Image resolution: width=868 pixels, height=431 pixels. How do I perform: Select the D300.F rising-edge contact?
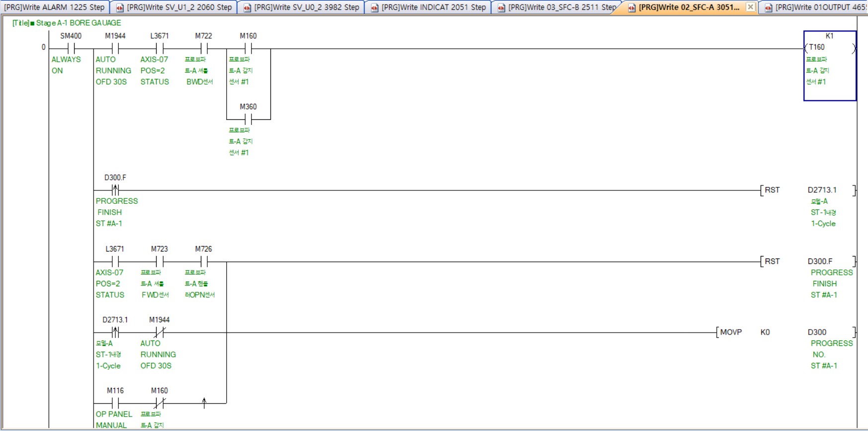pyautogui.click(x=115, y=190)
